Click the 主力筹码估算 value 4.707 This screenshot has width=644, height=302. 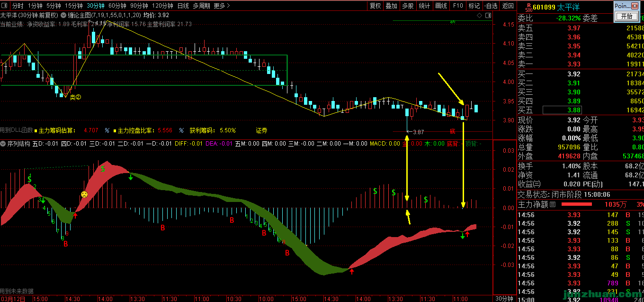91,130
